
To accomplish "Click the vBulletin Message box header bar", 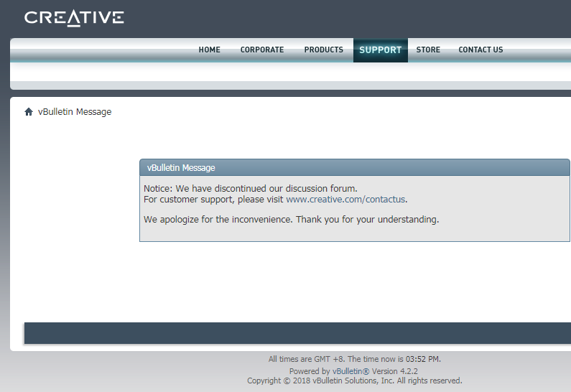I will click(x=355, y=168).
